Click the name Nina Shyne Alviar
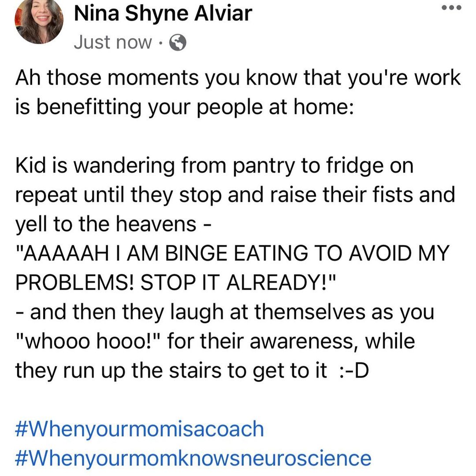 (163, 13)
